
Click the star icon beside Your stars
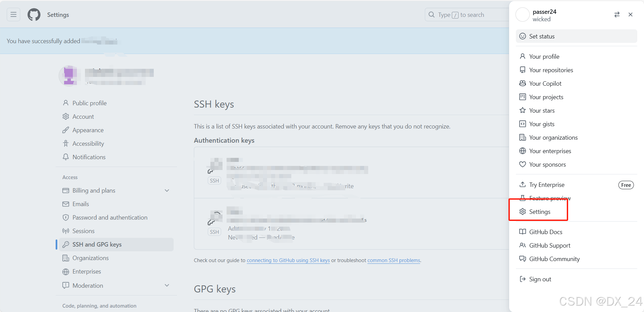point(523,110)
